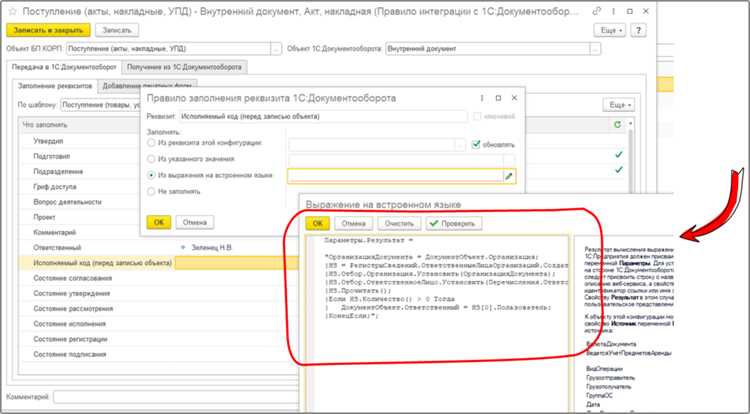Choose Объект 1С:Документооборота via ellipsis button

(x=595, y=49)
